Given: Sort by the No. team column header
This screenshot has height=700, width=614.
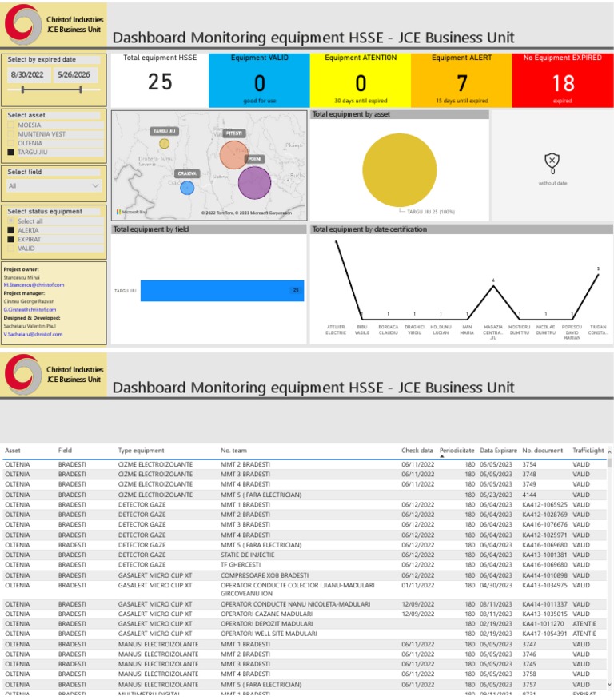Looking at the screenshot, I should pos(233,451).
